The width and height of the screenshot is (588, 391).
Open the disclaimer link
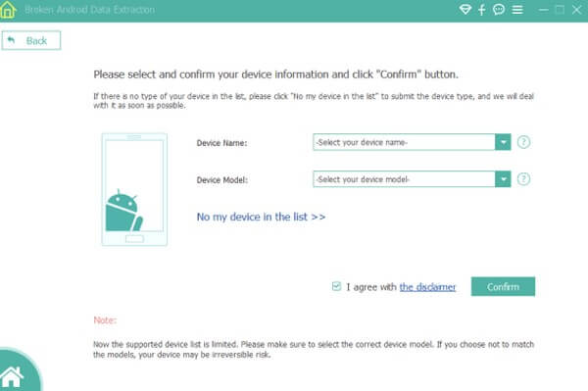(x=427, y=287)
